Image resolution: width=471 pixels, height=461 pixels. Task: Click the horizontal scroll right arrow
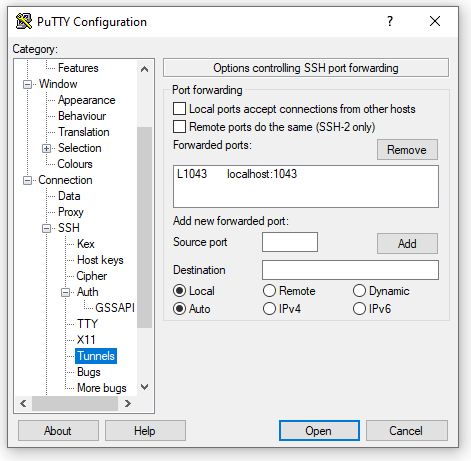tap(128, 404)
